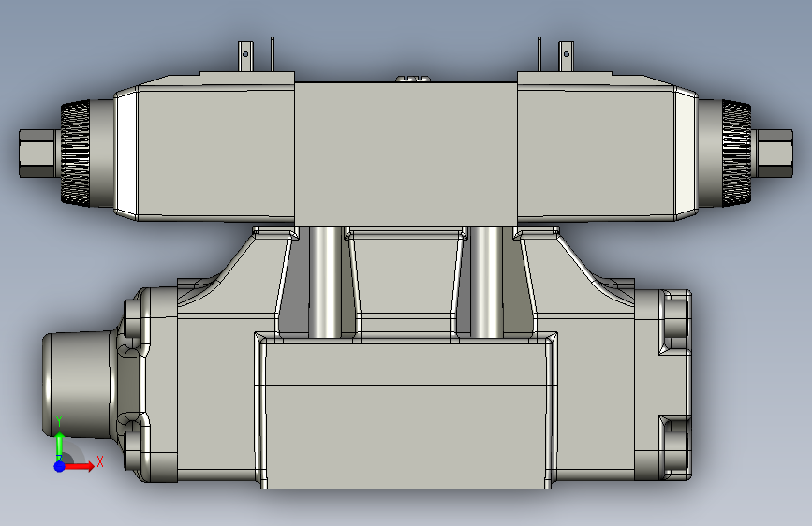This screenshot has height=526, width=812.
Task: Select the left hexagonal end cap
Action: [37, 153]
